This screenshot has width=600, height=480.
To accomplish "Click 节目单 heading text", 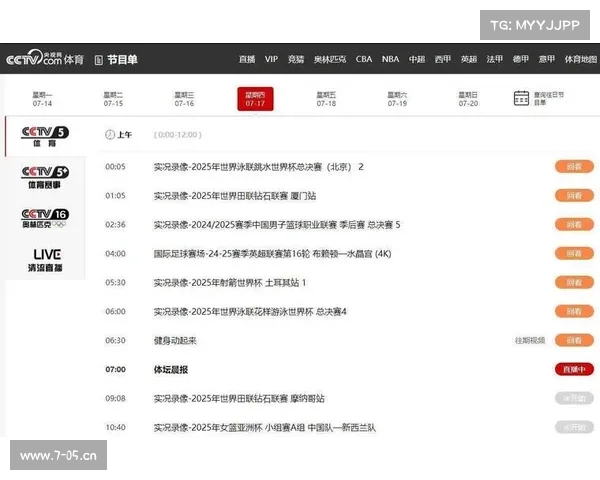I will pos(122,60).
